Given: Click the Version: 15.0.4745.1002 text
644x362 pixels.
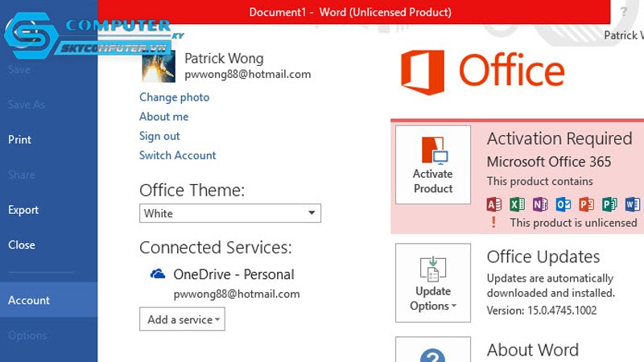Looking at the screenshot, I should pyautogui.click(x=542, y=311).
